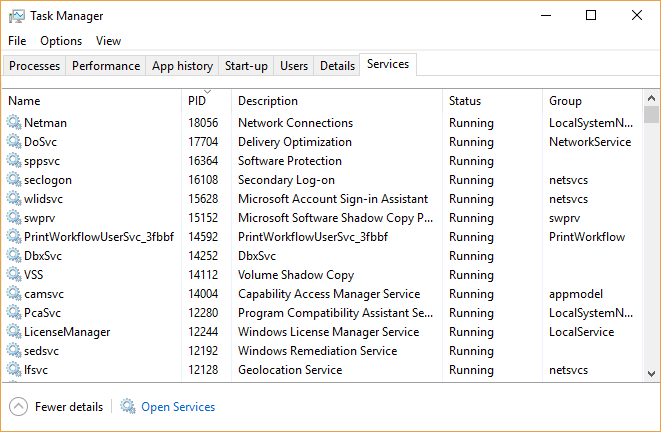Click the gear icon beside wlidsvc

point(14,199)
